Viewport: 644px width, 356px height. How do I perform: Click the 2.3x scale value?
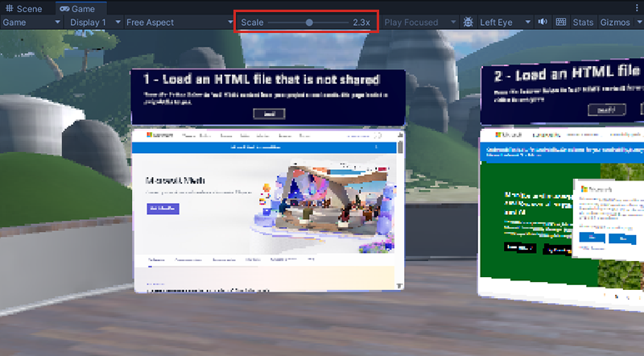point(361,23)
